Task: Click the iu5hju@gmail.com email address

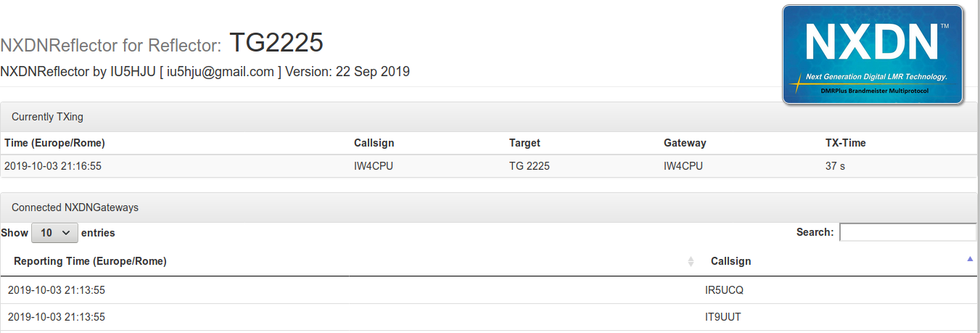Action: point(220,72)
